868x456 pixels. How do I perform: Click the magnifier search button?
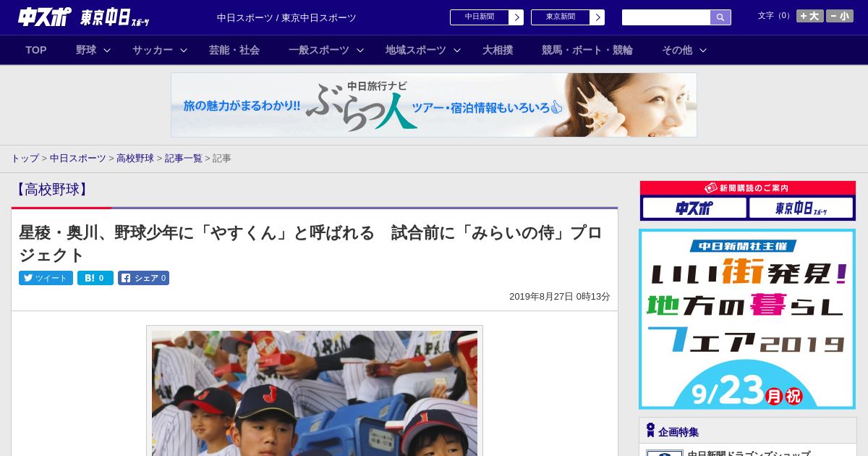(x=720, y=17)
